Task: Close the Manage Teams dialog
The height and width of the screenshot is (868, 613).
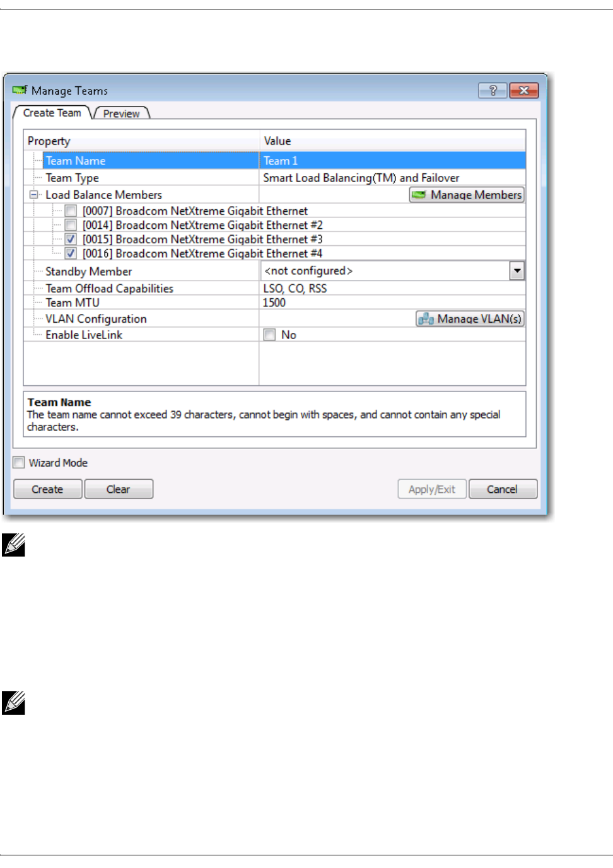Action: [523, 91]
